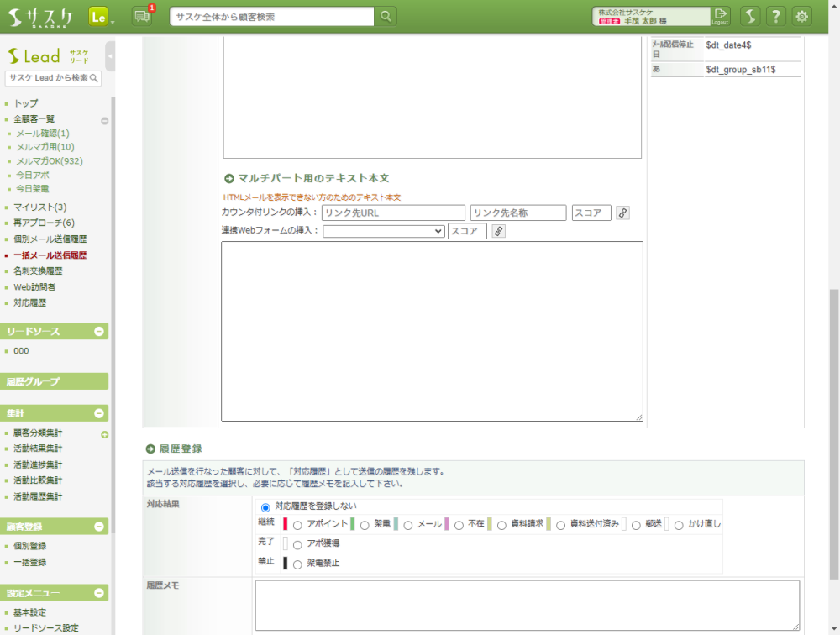Image resolution: width=840 pixels, height=635 pixels.
Task: Open the help question mark icon
Action: coord(775,16)
